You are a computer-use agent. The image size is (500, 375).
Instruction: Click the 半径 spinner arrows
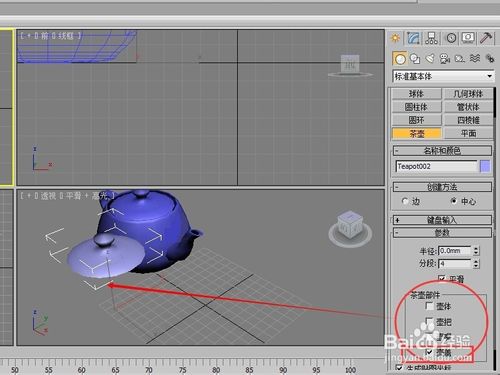point(476,251)
